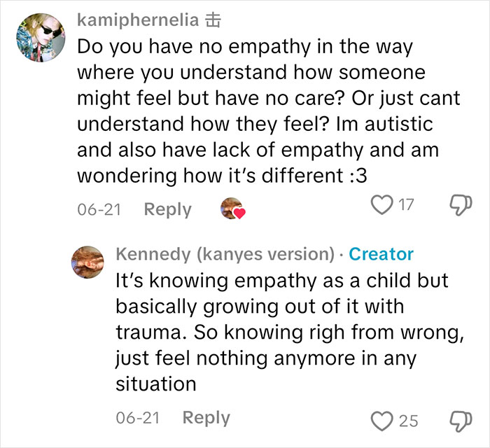Select kamiphernelia's empathy question text

269,111
